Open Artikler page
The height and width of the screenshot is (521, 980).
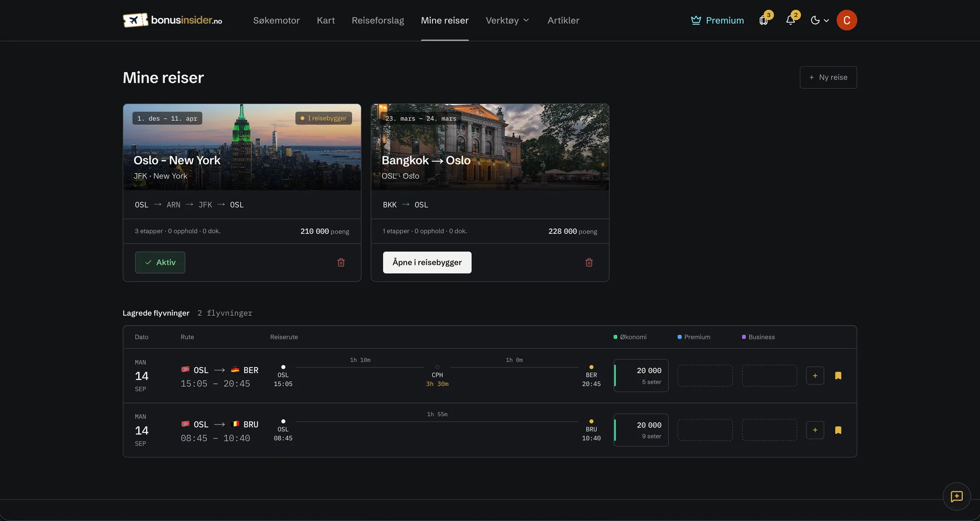pos(563,20)
